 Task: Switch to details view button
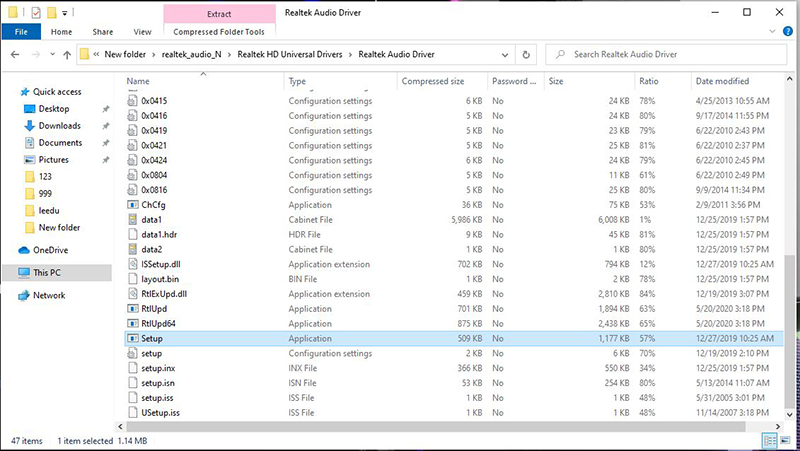(x=771, y=440)
